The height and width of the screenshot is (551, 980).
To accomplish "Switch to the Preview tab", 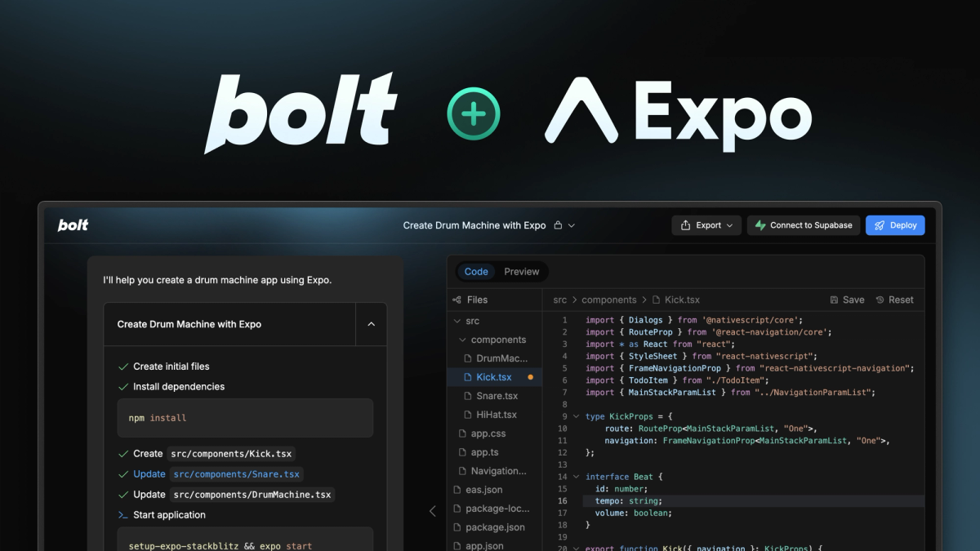I will point(522,272).
